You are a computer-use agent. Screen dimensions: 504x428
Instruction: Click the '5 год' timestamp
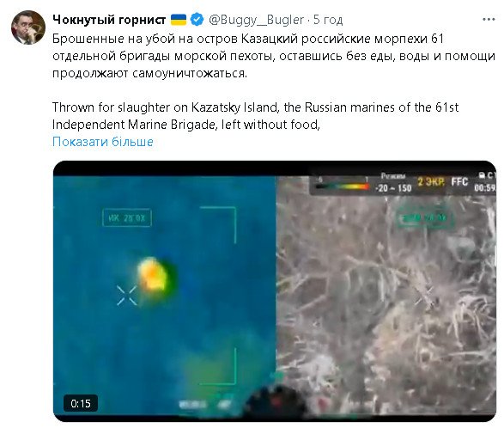328,20
